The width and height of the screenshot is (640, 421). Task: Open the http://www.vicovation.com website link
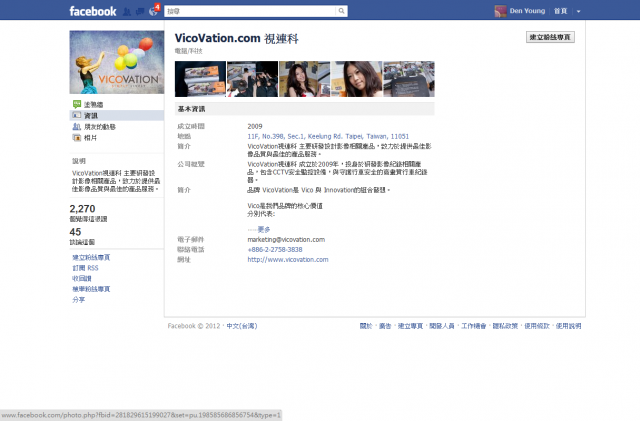pyautogui.click(x=288, y=260)
